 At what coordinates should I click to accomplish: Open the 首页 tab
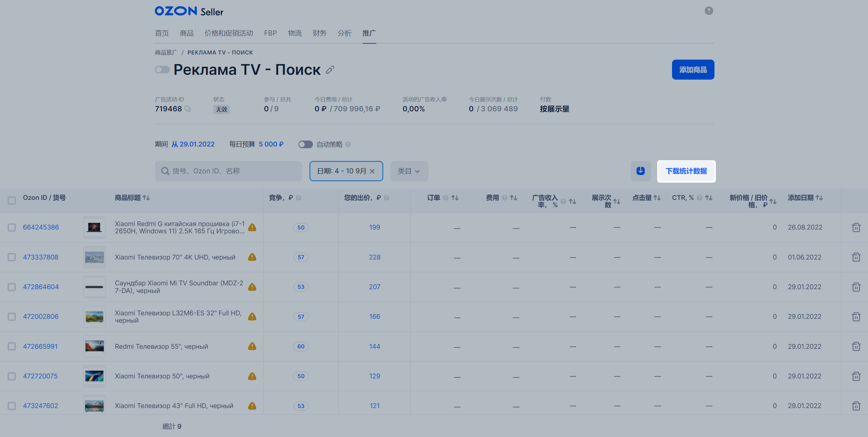coord(162,33)
